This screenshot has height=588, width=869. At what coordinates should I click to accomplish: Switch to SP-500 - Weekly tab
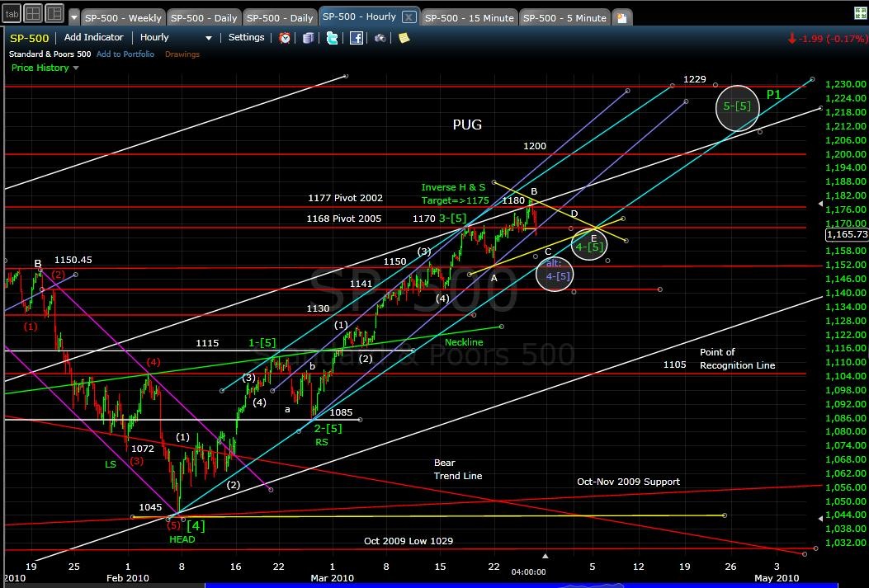pyautogui.click(x=124, y=18)
